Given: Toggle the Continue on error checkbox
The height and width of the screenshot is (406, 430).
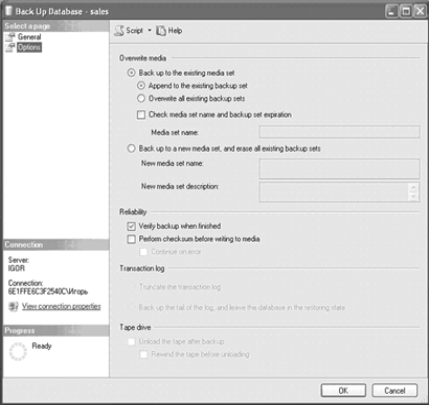Looking at the screenshot, I should [x=143, y=252].
